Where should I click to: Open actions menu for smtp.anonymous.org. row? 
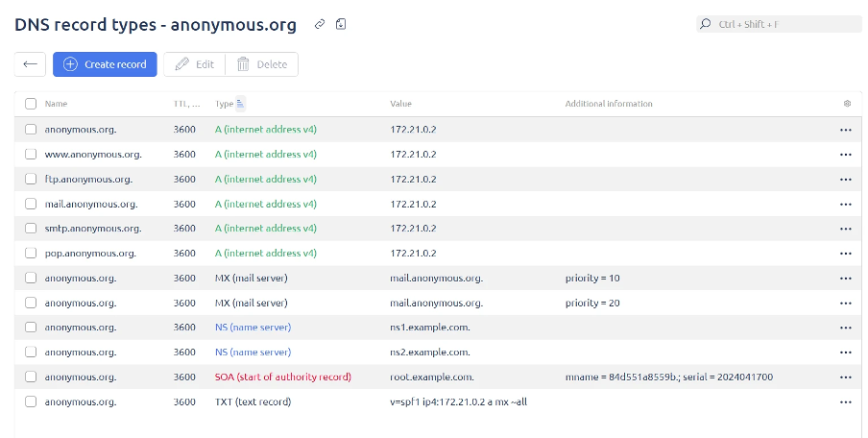[x=845, y=229]
